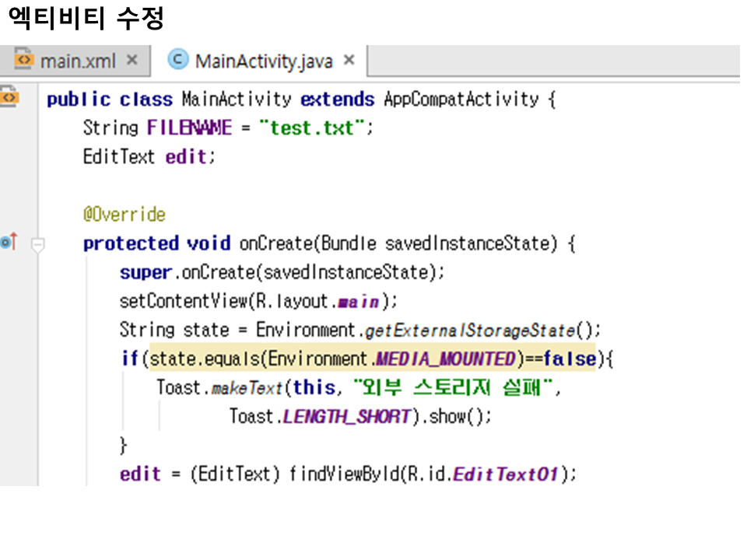Image resolution: width=747 pixels, height=560 pixels.
Task: Close the MainActivity.java editor tab
Action: [x=349, y=60]
